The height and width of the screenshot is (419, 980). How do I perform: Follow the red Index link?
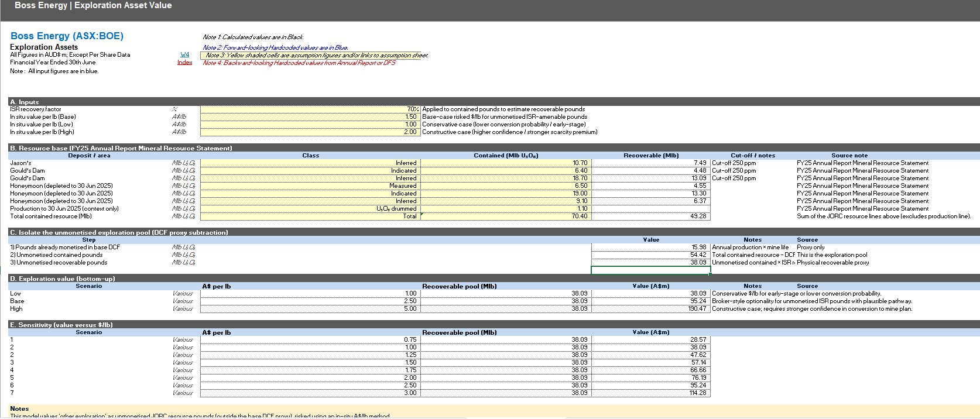tap(184, 62)
